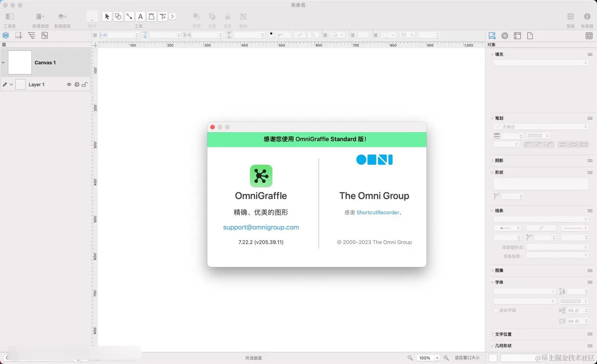The image size is (597, 364).
Task: Select the Canvas 1 thumbnail
Action: [20, 62]
